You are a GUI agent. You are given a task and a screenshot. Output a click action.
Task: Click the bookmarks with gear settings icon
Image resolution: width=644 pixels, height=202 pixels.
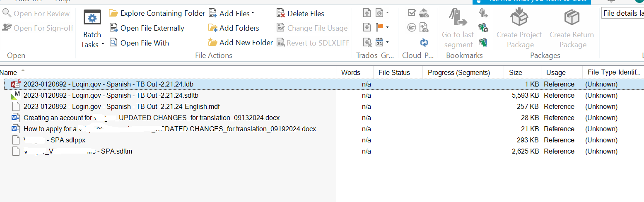tap(483, 28)
